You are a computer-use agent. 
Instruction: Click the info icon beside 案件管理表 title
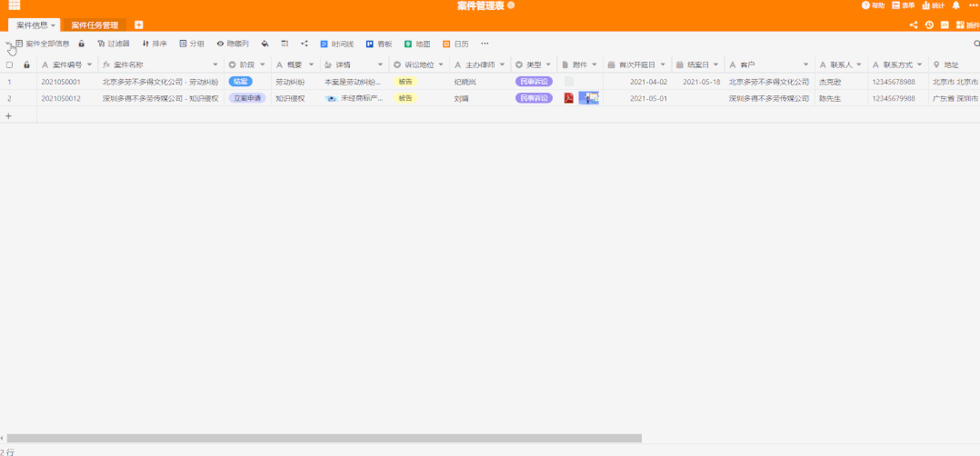(511, 5)
